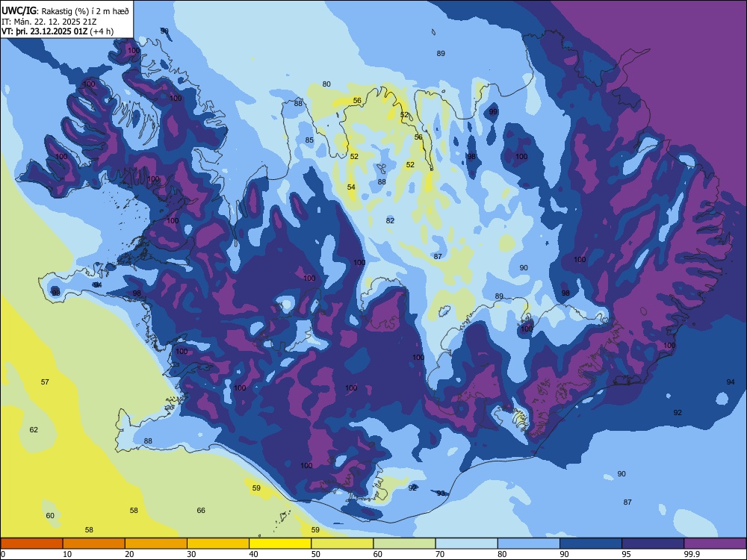Pick the 20–30 legend color block
Screen dimensions: 747x560
[156, 544]
